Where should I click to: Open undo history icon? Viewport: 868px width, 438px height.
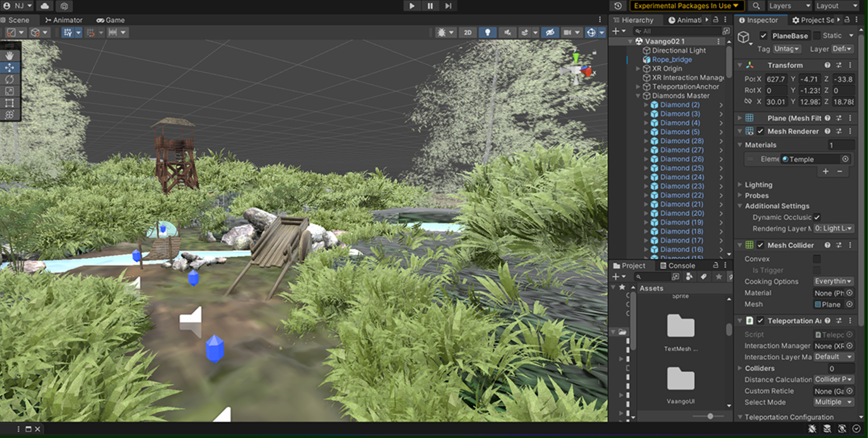pyautogui.click(x=618, y=6)
